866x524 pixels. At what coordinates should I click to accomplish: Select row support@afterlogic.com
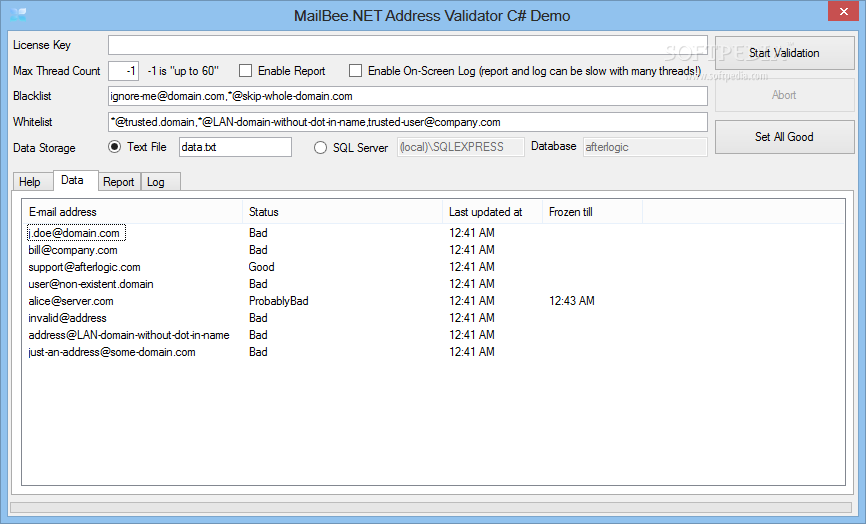pos(85,267)
